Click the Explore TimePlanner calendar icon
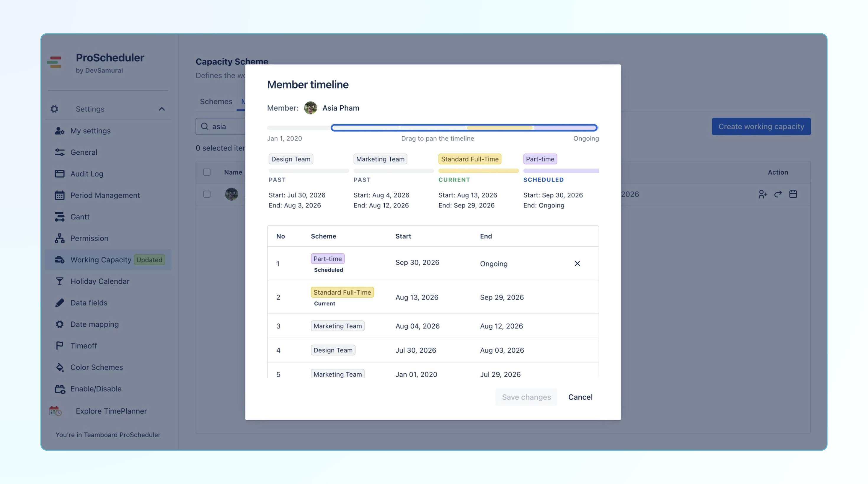Image resolution: width=868 pixels, height=484 pixels. tap(55, 411)
